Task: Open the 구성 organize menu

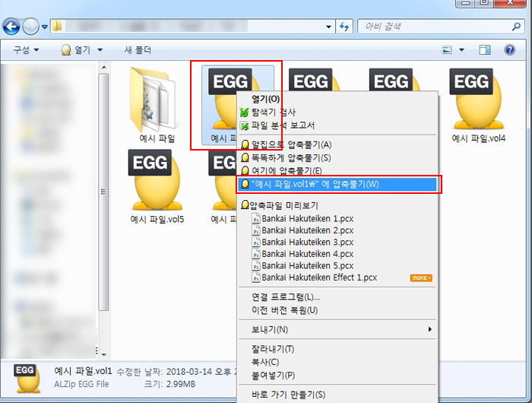Action: (x=26, y=50)
